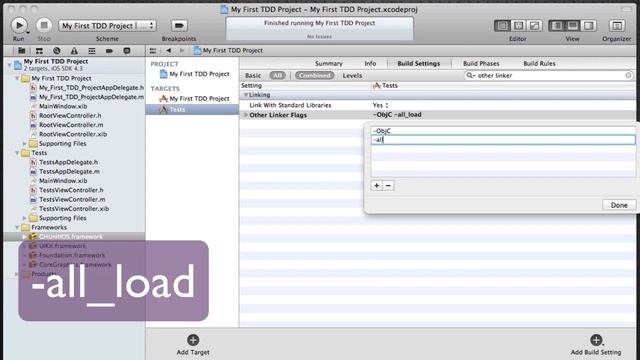The height and width of the screenshot is (360, 640).
Task: Toggle the navigator pane view button
Action: click(x=556, y=26)
